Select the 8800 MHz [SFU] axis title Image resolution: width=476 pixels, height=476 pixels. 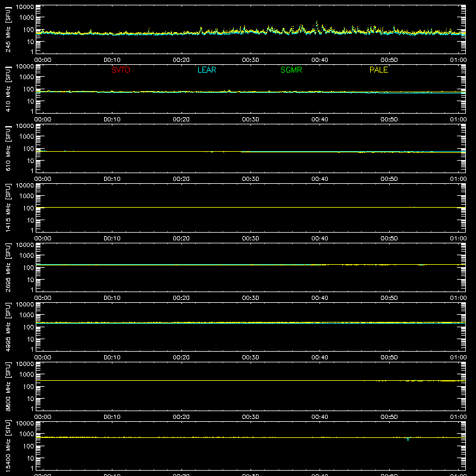point(8,386)
